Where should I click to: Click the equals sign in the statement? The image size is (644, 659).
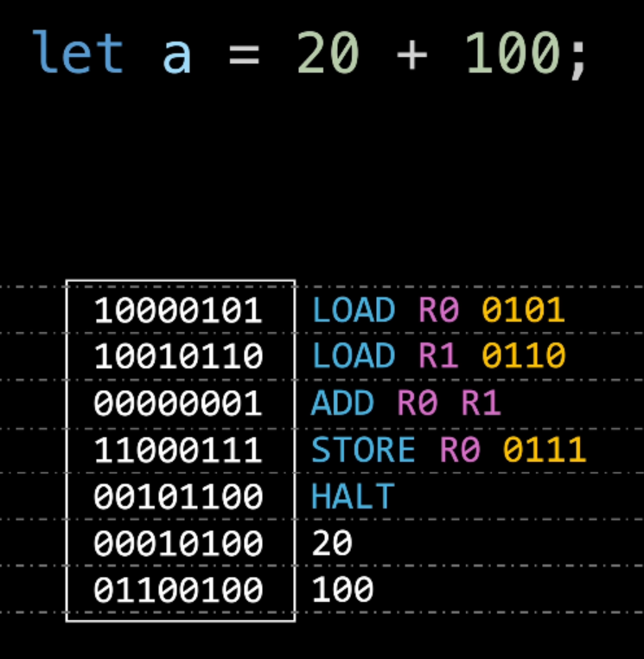[244, 54]
